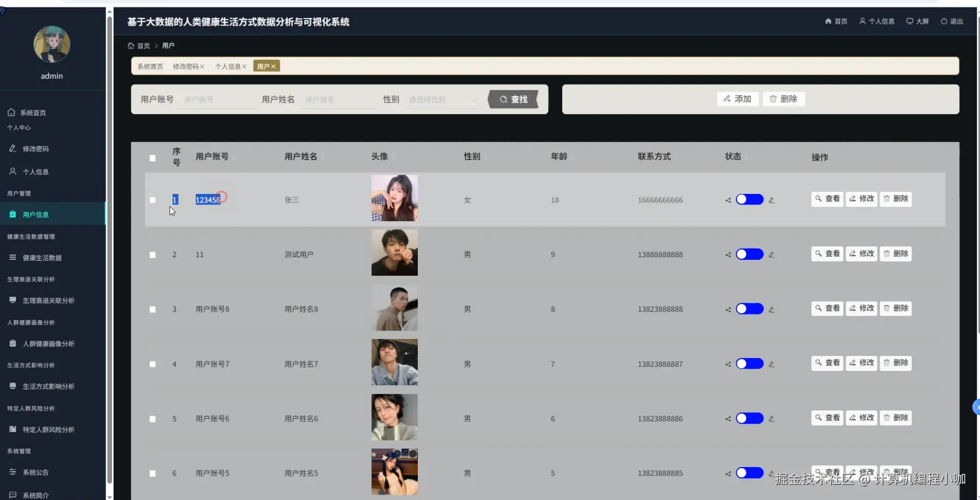Image resolution: width=980 pixels, height=500 pixels.
Task: Open the 大屏 big-screen view
Action: (x=917, y=21)
